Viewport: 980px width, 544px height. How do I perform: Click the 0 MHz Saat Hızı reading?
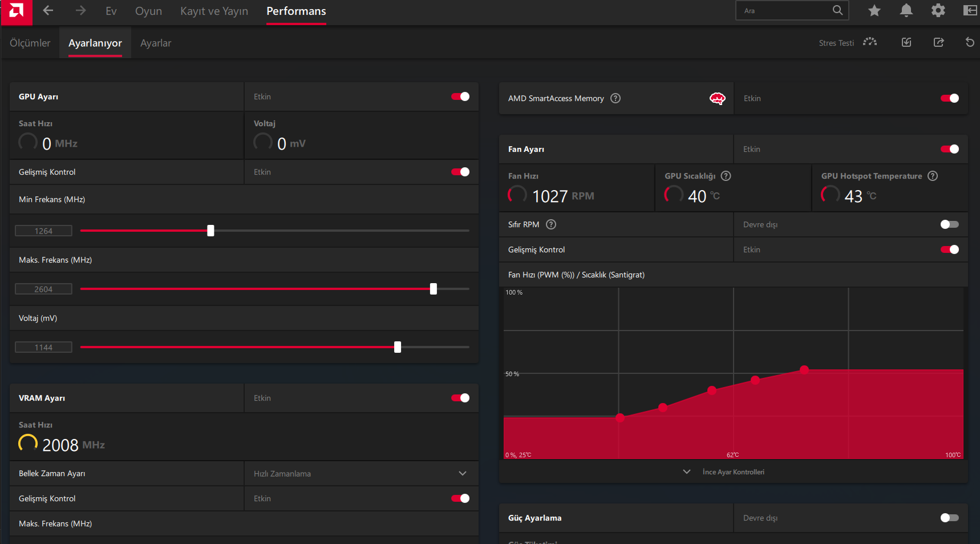coord(60,143)
